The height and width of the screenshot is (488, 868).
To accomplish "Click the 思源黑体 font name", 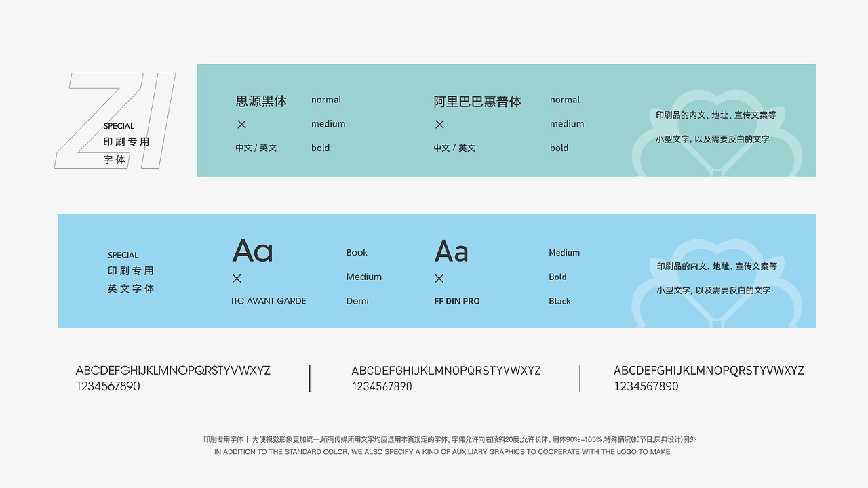I will coord(261,101).
